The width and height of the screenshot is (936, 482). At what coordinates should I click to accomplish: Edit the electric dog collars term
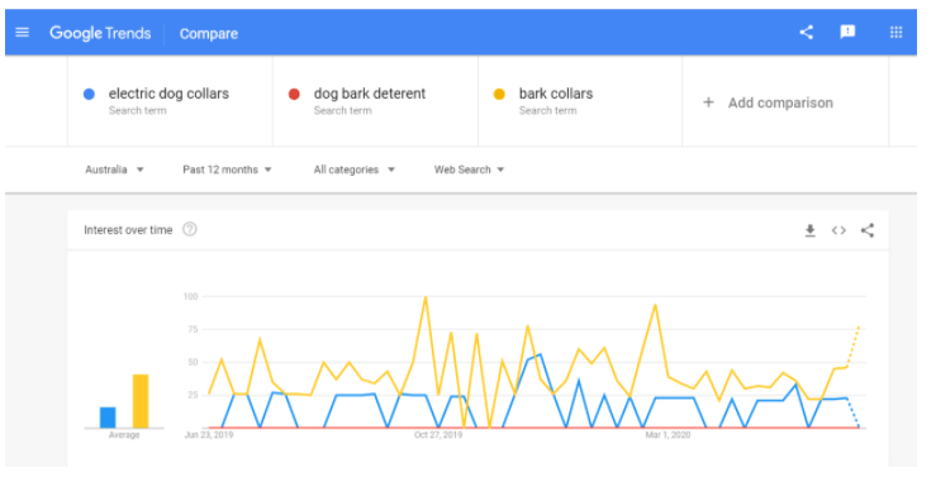pos(168,94)
